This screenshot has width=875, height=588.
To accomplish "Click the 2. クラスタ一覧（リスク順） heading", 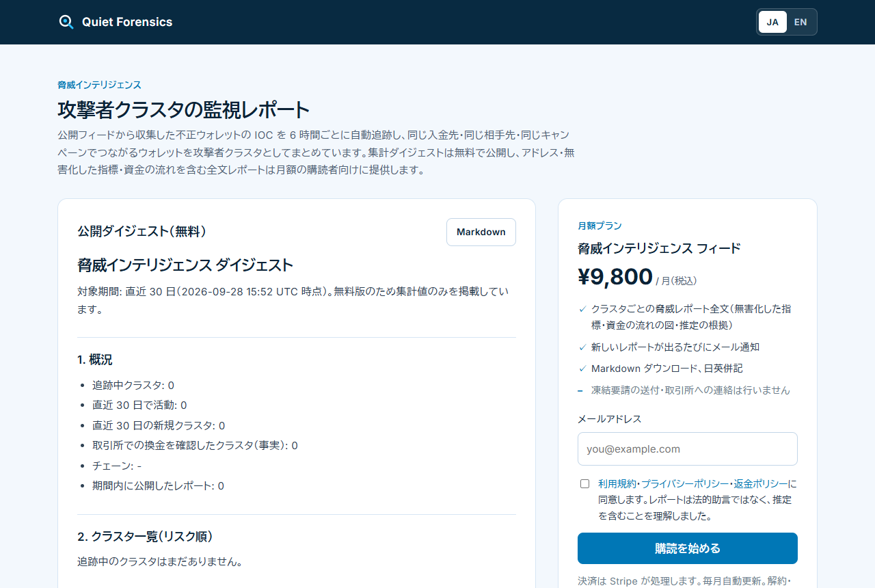I will (x=146, y=537).
